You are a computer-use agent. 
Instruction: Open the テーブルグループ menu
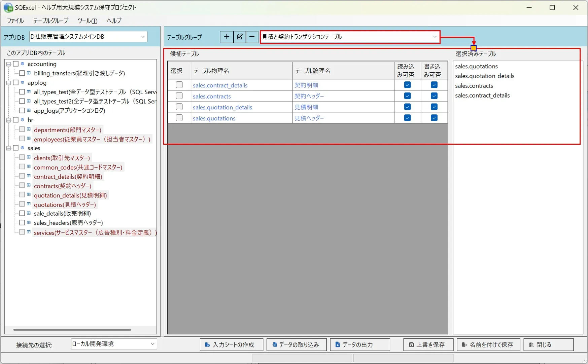(51, 21)
